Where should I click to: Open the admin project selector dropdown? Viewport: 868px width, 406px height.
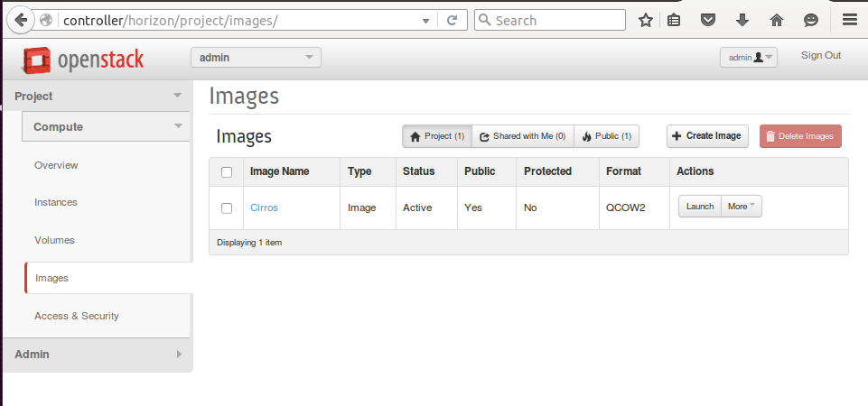click(256, 58)
